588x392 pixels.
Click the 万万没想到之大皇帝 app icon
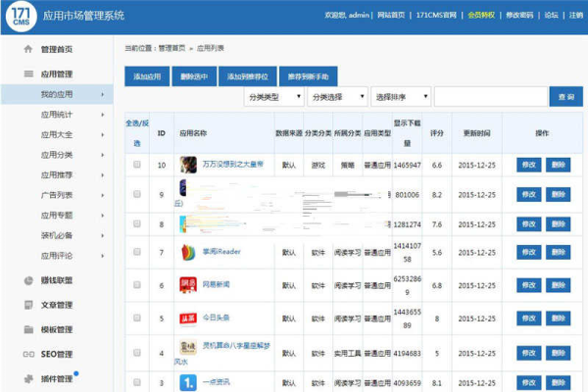[188, 165]
